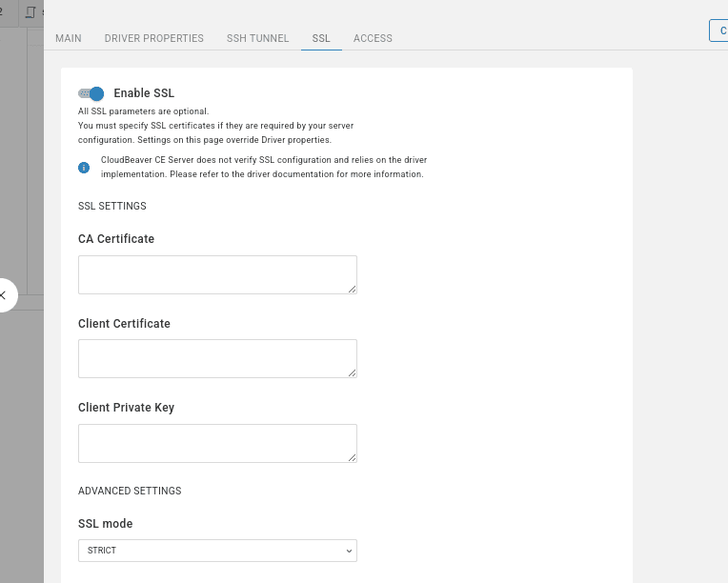Screen dimensions: 728x583
Task: Toggle the Enable SSL switch
Action: (x=91, y=93)
